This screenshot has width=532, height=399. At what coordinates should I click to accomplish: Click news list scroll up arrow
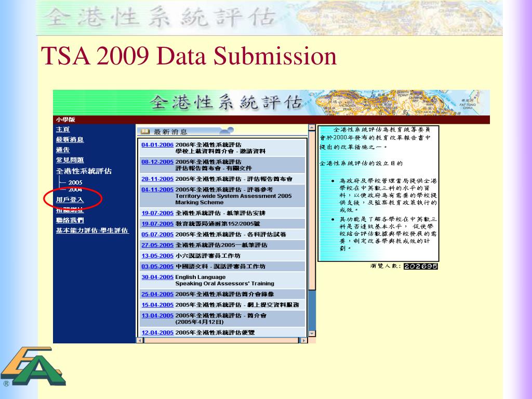(x=312, y=128)
